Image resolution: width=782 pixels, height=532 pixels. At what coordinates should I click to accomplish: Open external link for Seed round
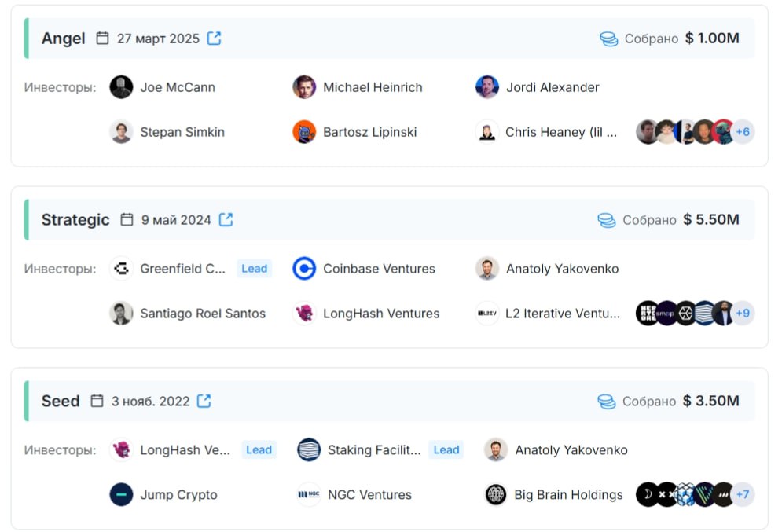pos(204,401)
